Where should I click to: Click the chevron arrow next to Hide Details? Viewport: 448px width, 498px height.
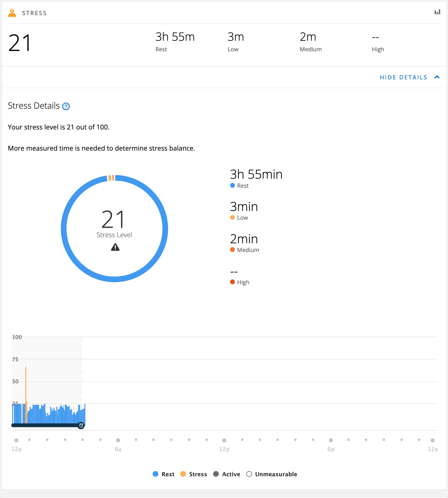point(437,77)
